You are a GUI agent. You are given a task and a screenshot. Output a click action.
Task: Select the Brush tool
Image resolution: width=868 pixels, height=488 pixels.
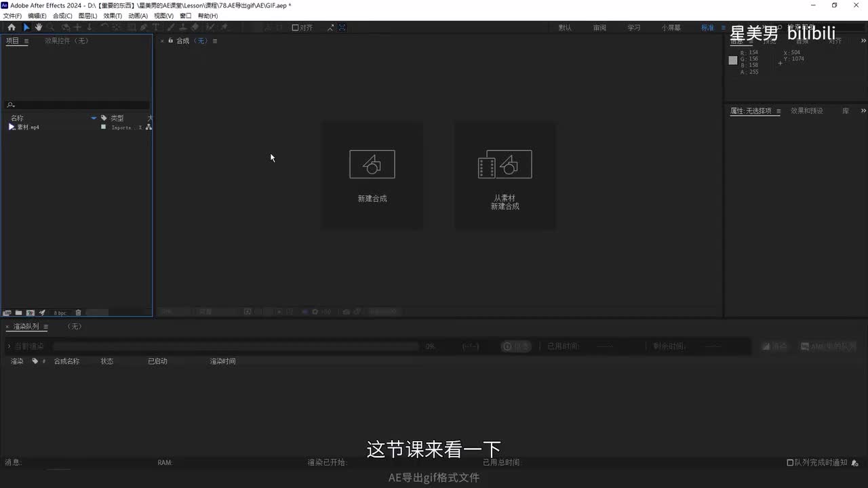(170, 27)
